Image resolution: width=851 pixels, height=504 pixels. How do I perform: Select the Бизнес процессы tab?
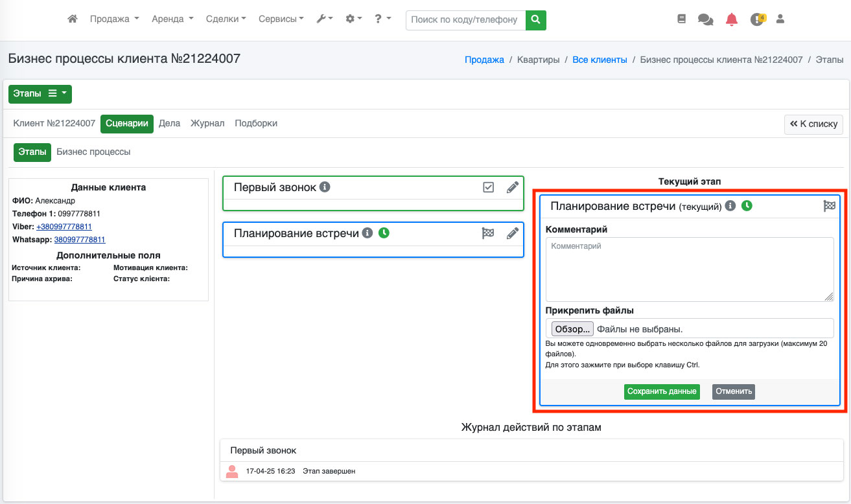93,152
